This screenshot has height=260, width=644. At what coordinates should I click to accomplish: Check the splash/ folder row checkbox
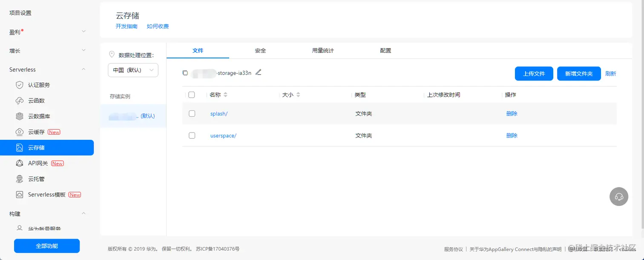point(192,113)
